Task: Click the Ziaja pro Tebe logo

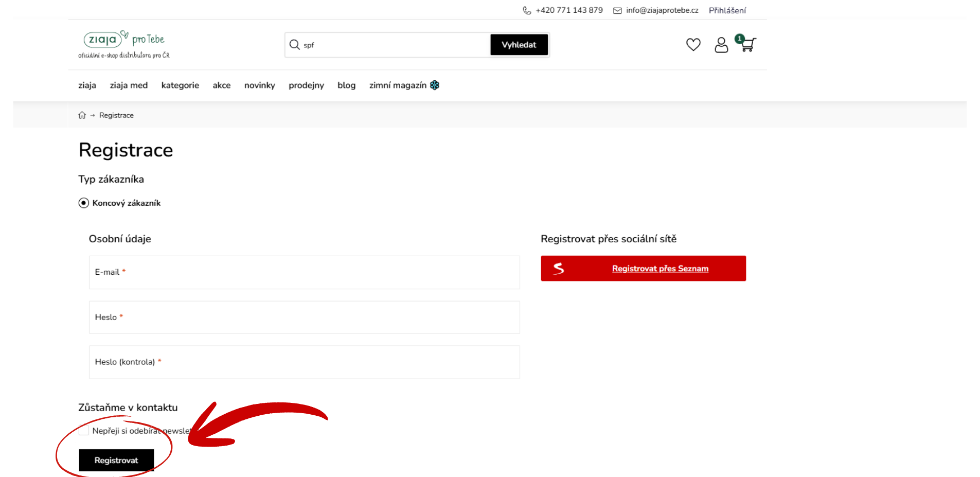Action: (124, 44)
